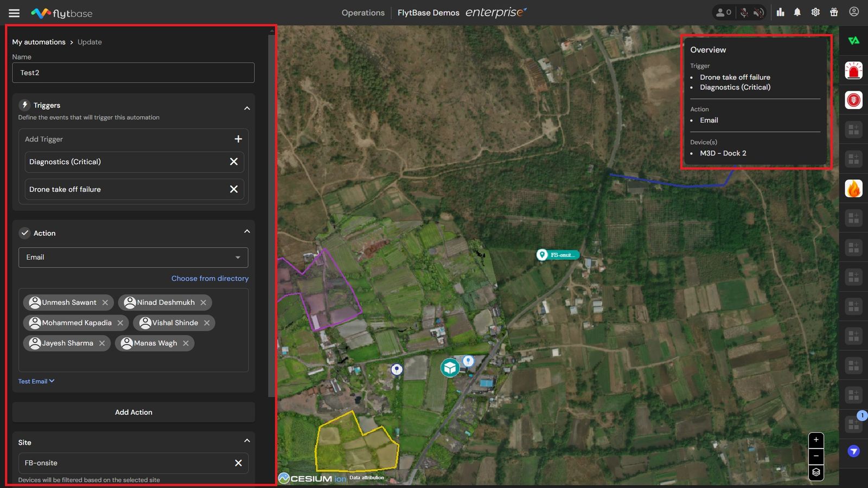
Task: Click Diagnostics (Critical) in Overview card
Action: click(735, 87)
